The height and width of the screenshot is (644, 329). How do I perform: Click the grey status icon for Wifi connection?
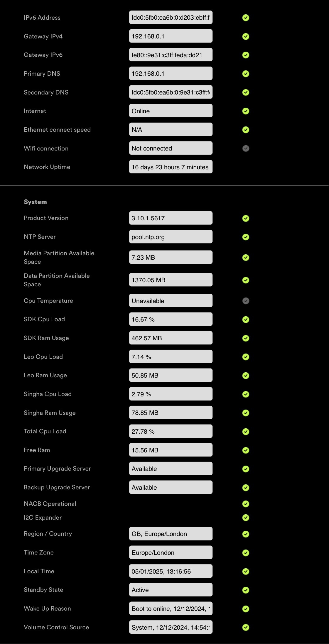click(x=246, y=148)
